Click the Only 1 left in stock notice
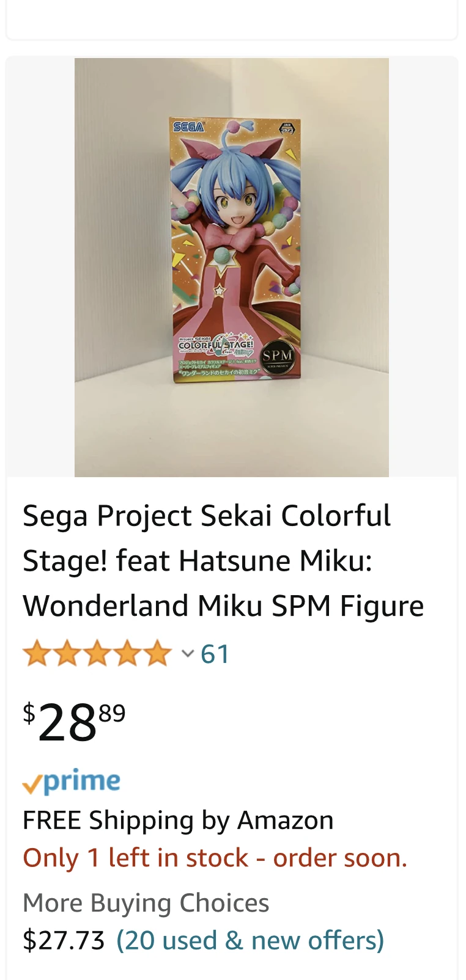The width and height of the screenshot is (466, 980). [215, 858]
